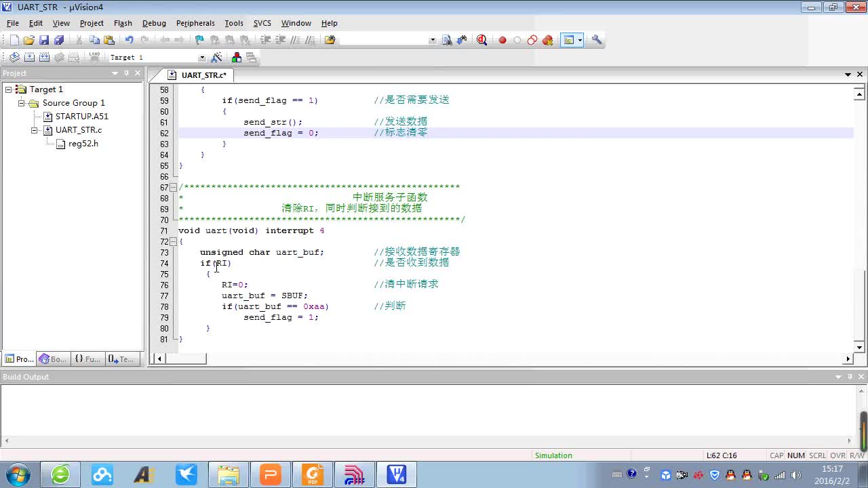Insert a bookmark using the blue flag icon

(199, 40)
